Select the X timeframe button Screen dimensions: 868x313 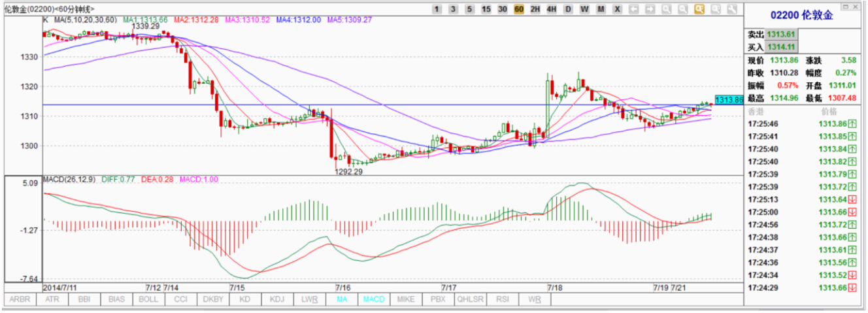pos(616,9)
